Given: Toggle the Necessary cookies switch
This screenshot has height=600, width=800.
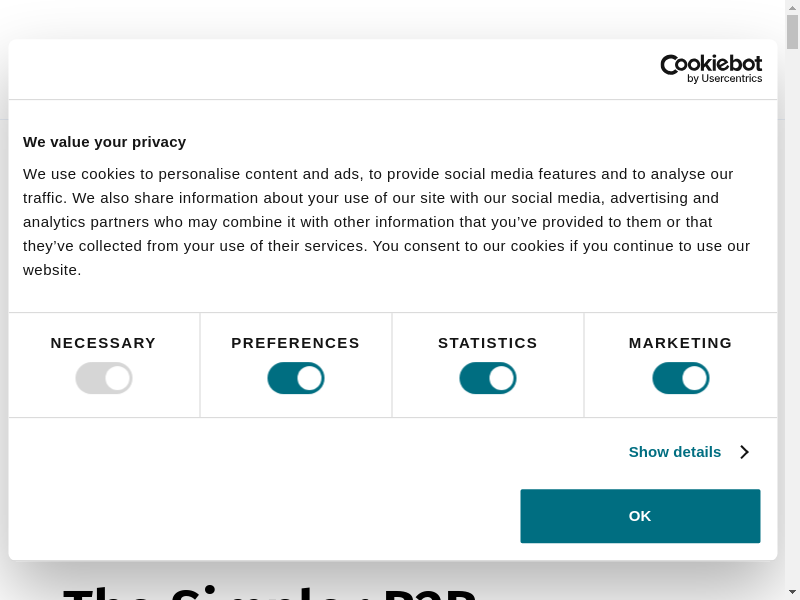Looking at the screenshot, I should pyautogui.click(x=104, y=378).
